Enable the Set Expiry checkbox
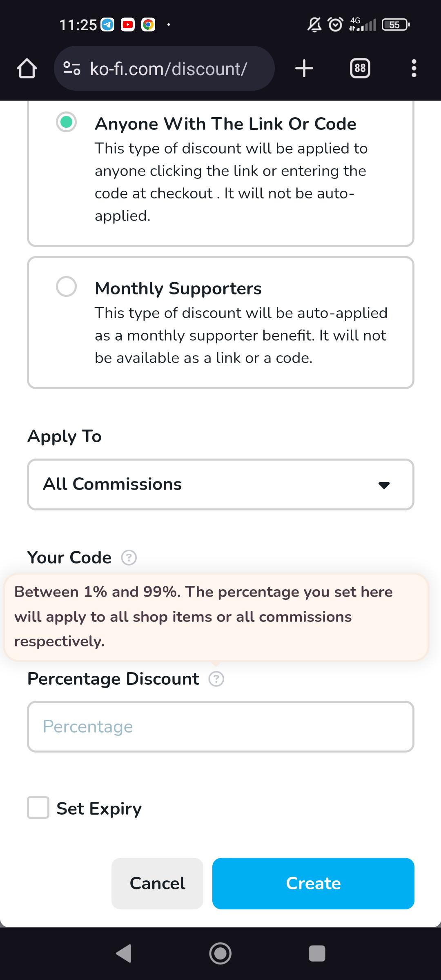 (38, 807)
